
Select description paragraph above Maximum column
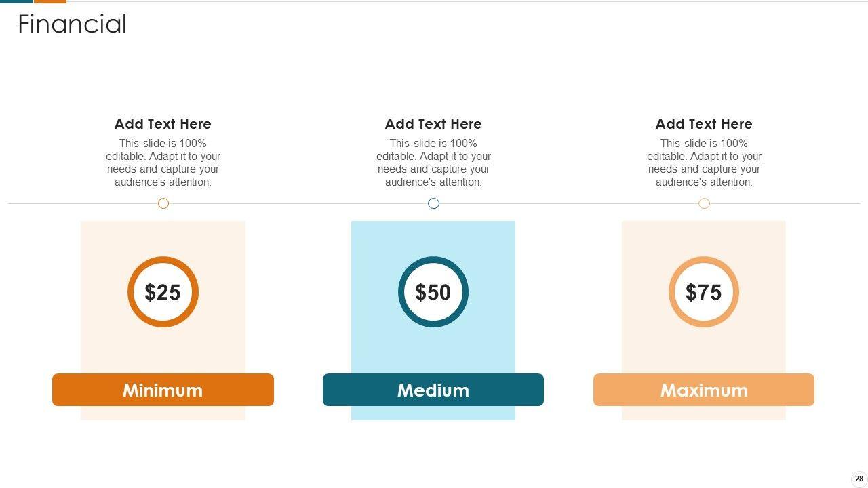(x=704, y=163)
